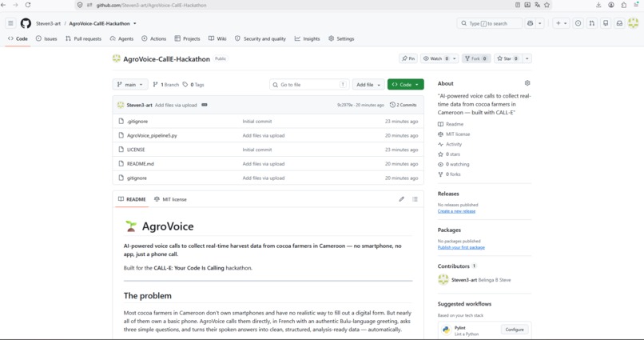Click the Fork button

pyautogui.click(x=476, y=58)
